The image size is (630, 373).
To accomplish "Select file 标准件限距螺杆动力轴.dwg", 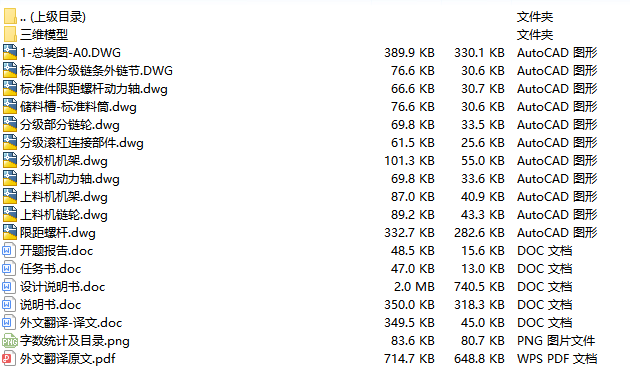I will [94, 89].
